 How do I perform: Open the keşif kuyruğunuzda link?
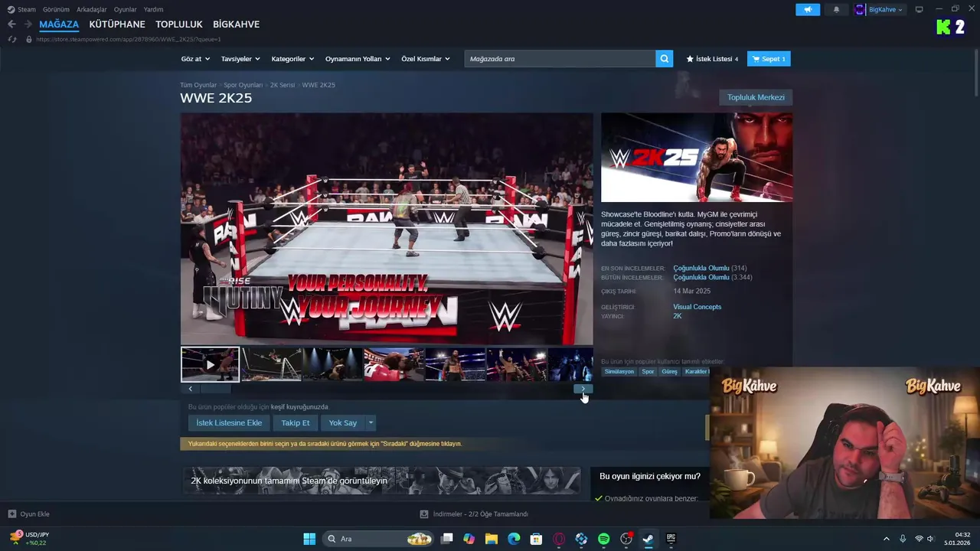tap(299, 407)
